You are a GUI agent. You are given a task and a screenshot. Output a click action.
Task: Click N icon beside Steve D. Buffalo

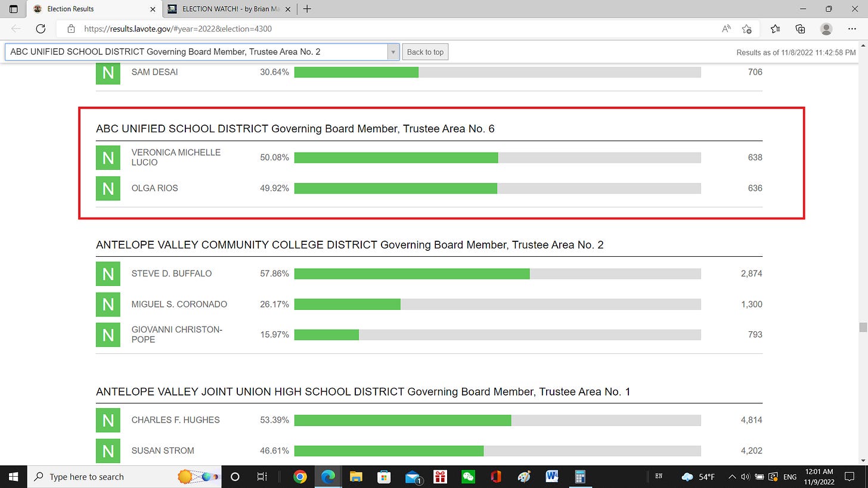(108, 273)
